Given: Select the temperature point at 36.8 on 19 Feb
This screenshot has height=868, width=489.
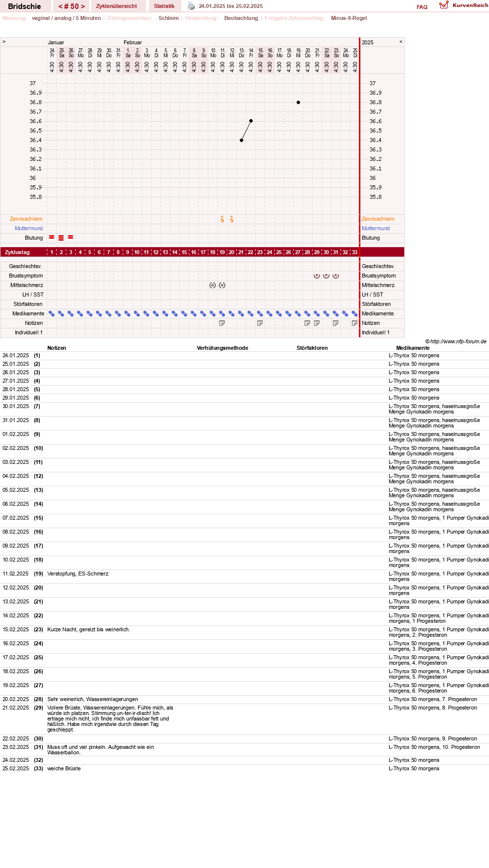Looking at the screenshot, I should 298,102.
